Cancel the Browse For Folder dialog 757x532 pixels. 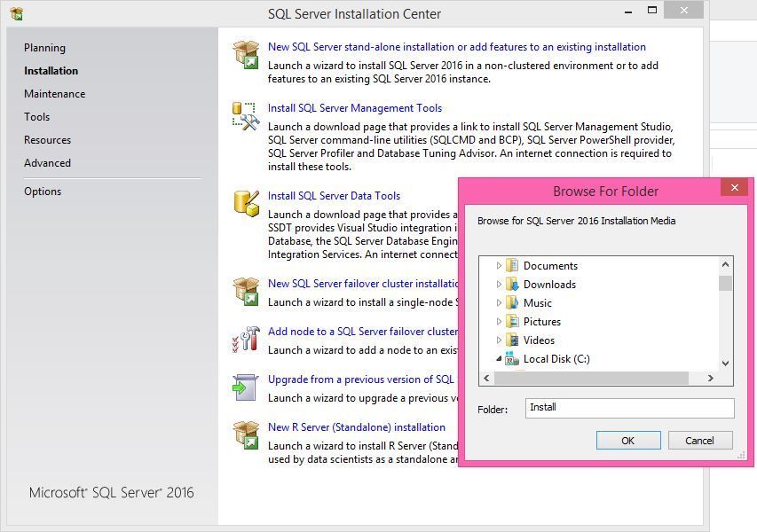[700, 440]
